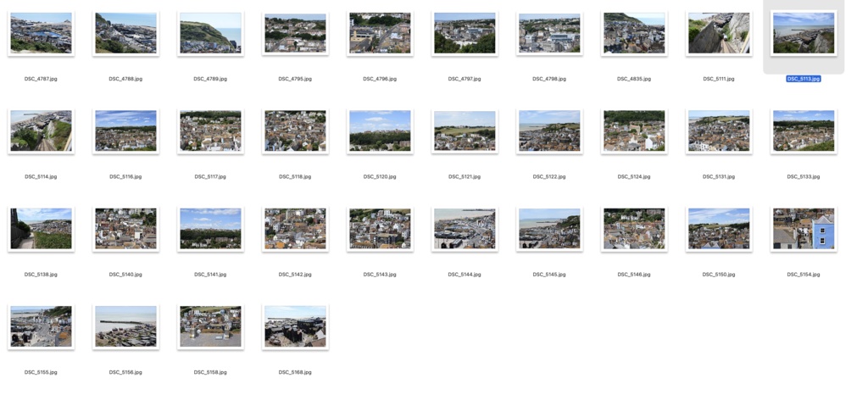
Task: Select the DSC_5114.jpg thumbnail
Action: point(41,131)
